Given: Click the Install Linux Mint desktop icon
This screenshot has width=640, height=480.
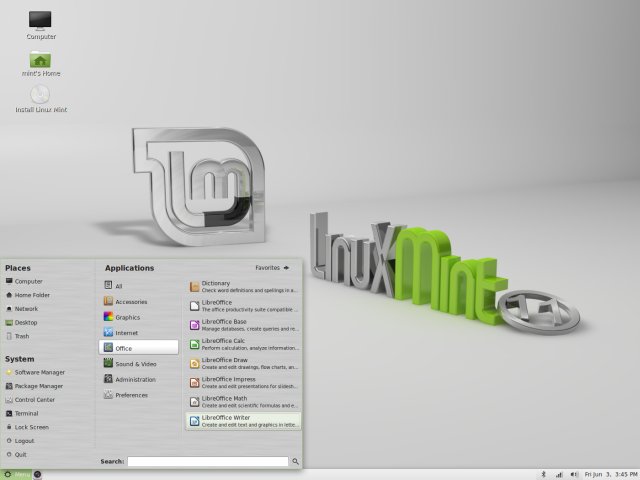Looking at the screenshot, I should click(x=41, y=98).
